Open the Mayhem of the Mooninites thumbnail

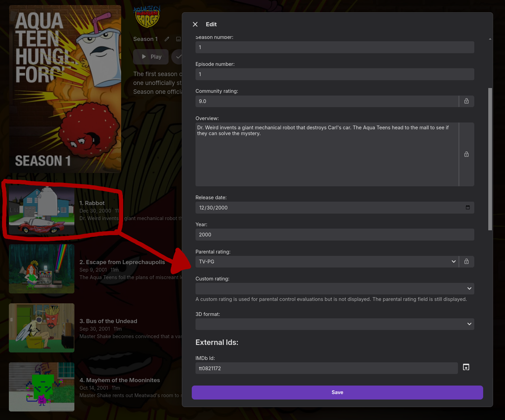42,387
